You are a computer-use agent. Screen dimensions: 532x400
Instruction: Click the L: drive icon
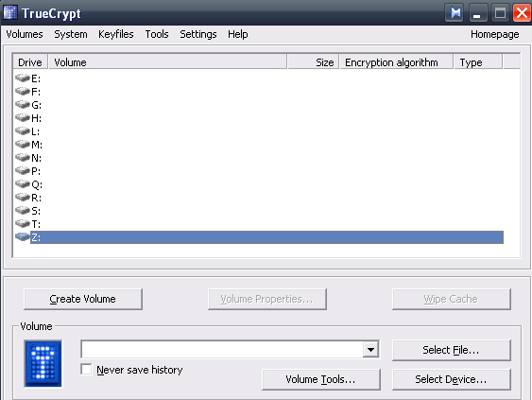tap(23, 131)
